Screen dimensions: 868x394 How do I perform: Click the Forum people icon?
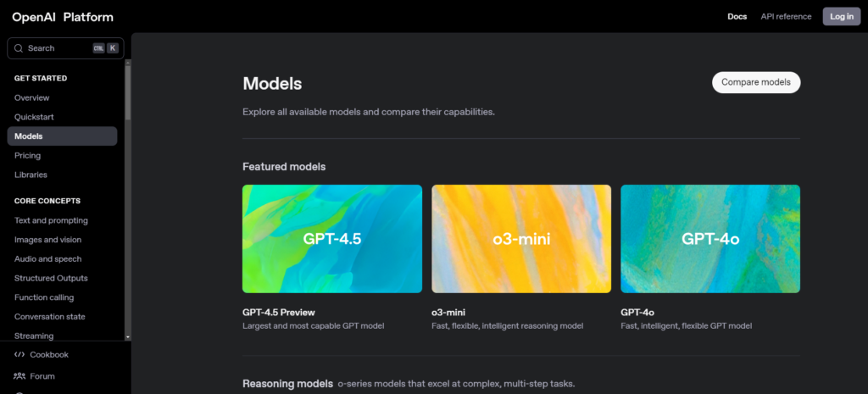click(19, 376)
